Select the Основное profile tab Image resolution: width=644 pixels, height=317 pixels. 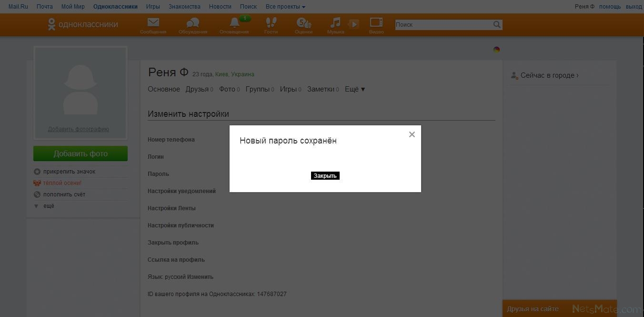click(x=164, y=89)
